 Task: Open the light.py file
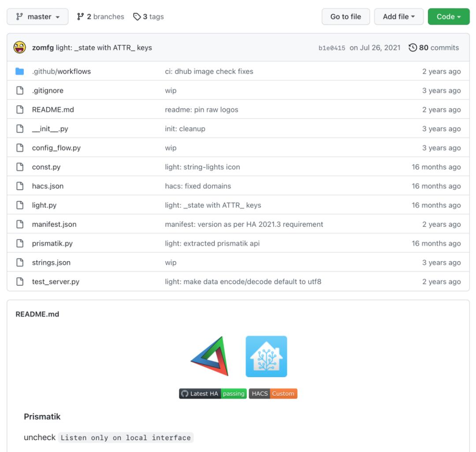[45, 205]
